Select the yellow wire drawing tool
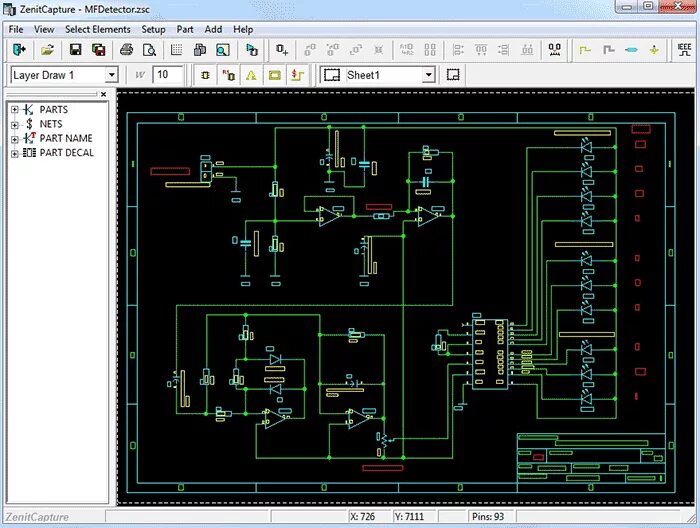Viewport: 700px width, 528px height. 585,50
